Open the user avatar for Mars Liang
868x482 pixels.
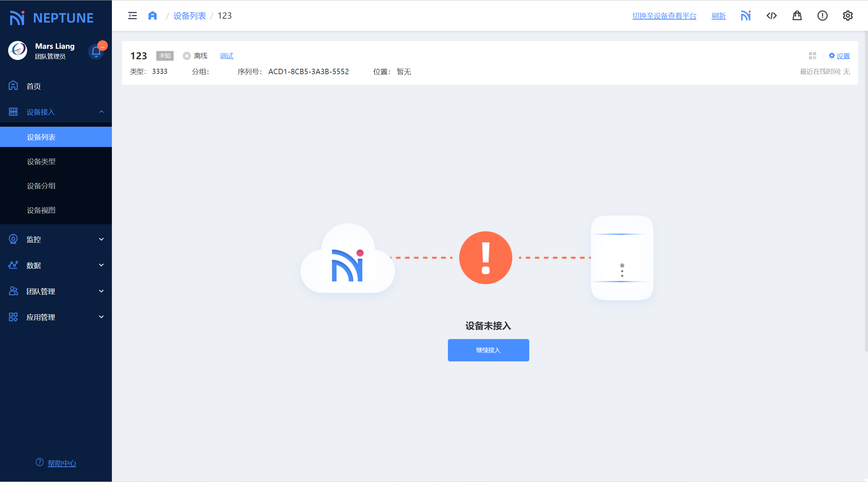pos(18,50)
